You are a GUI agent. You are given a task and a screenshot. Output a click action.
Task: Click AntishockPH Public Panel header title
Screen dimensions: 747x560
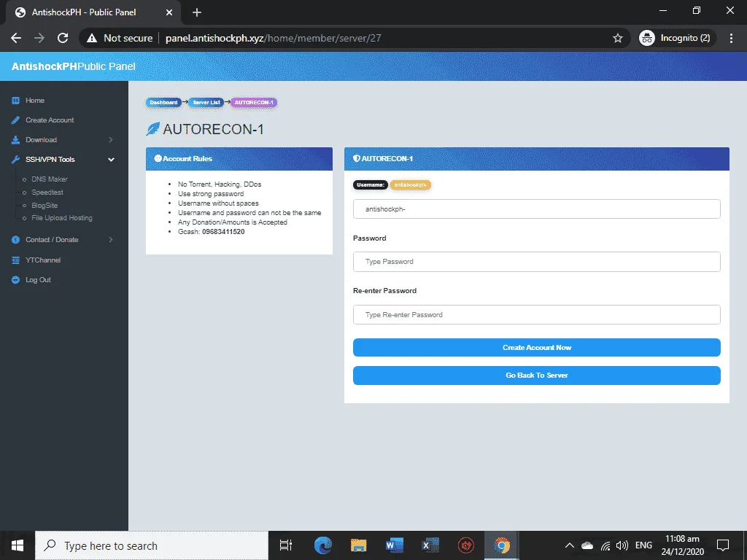click(x=74, y=66)
